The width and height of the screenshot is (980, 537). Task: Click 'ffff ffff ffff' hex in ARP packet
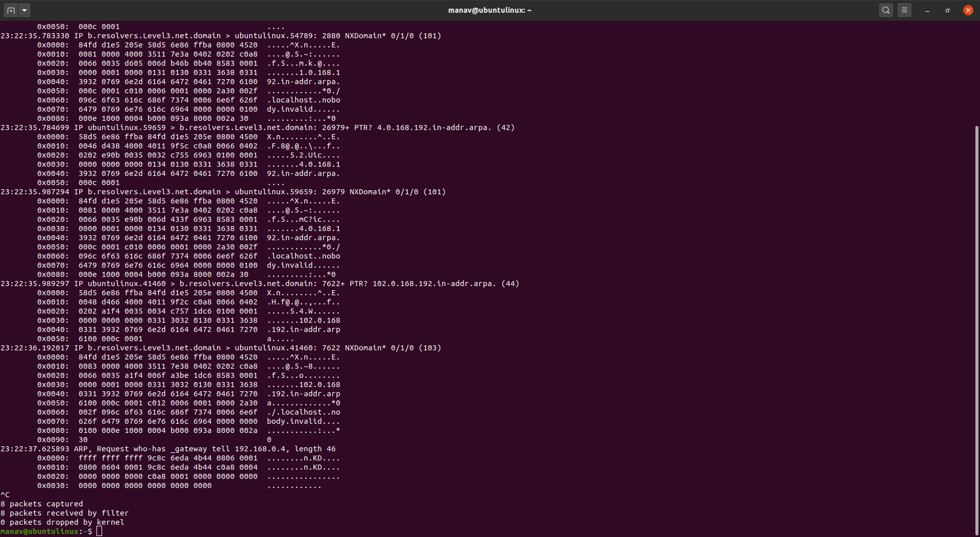111,458
